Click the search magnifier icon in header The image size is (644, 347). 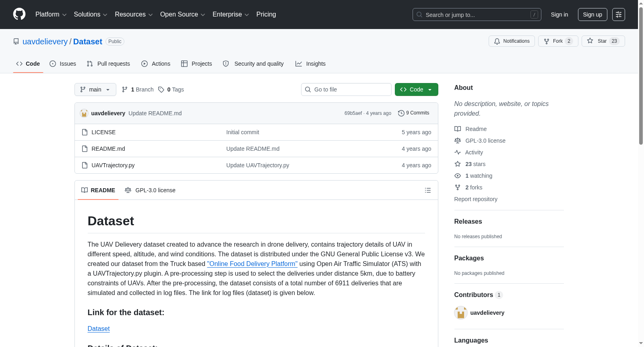(x=419, y=15)
